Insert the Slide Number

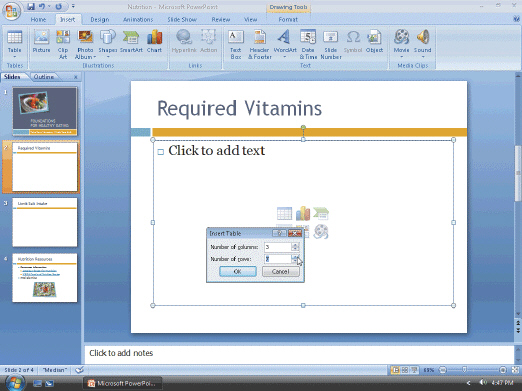coord(331,44)
